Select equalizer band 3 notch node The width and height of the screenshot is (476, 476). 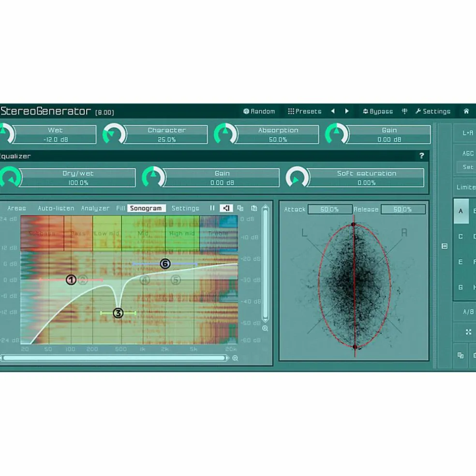pyautogui.click(x=118, y=313)
